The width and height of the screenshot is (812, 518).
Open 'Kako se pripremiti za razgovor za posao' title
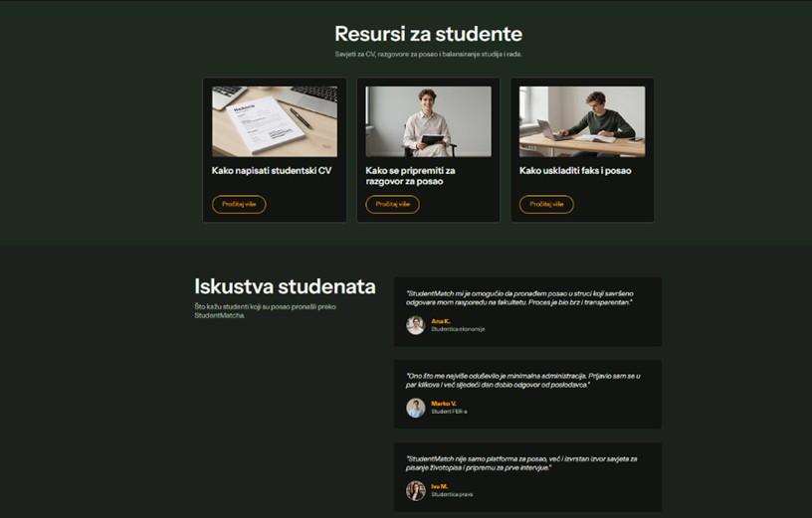(x=410, y=176)
